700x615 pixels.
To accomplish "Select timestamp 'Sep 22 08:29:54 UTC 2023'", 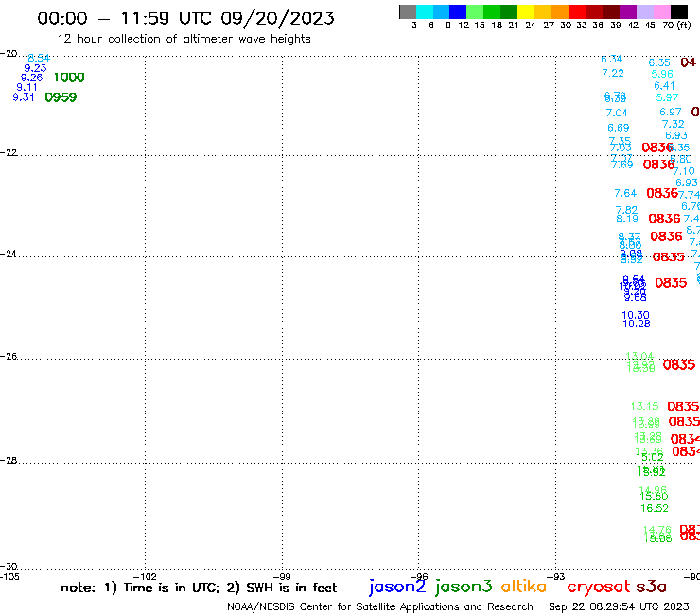I will [619, 606].
